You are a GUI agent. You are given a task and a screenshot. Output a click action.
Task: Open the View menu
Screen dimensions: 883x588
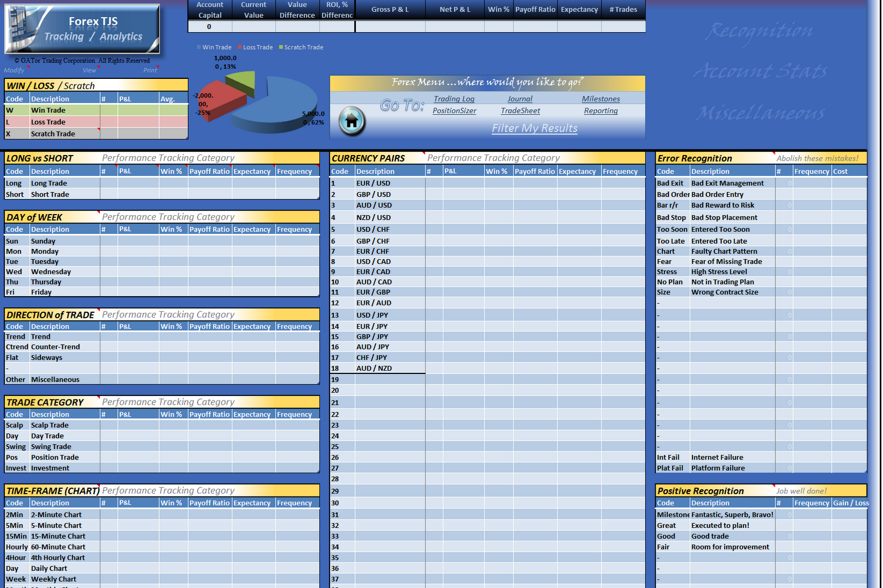pos(89,70)
